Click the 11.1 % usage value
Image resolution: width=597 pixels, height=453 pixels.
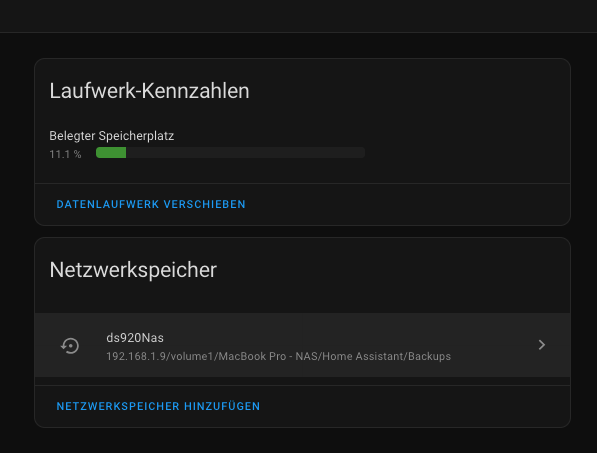pos(65,154)
